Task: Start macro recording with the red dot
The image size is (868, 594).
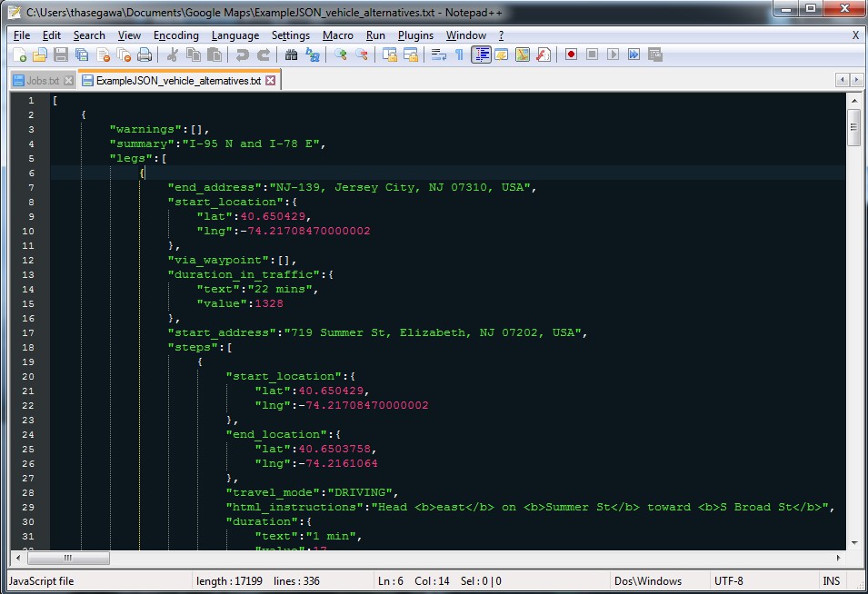Action: (x=572, y=54)
